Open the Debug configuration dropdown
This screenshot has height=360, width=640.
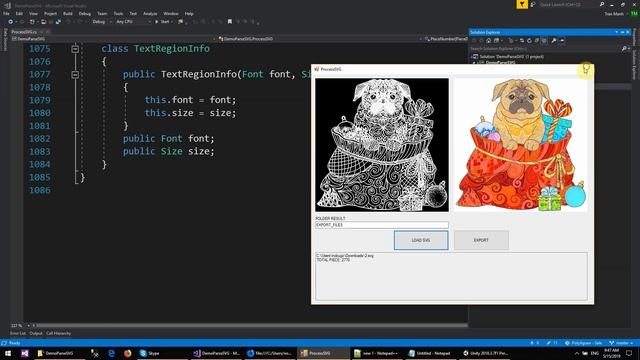pos(101,22)
